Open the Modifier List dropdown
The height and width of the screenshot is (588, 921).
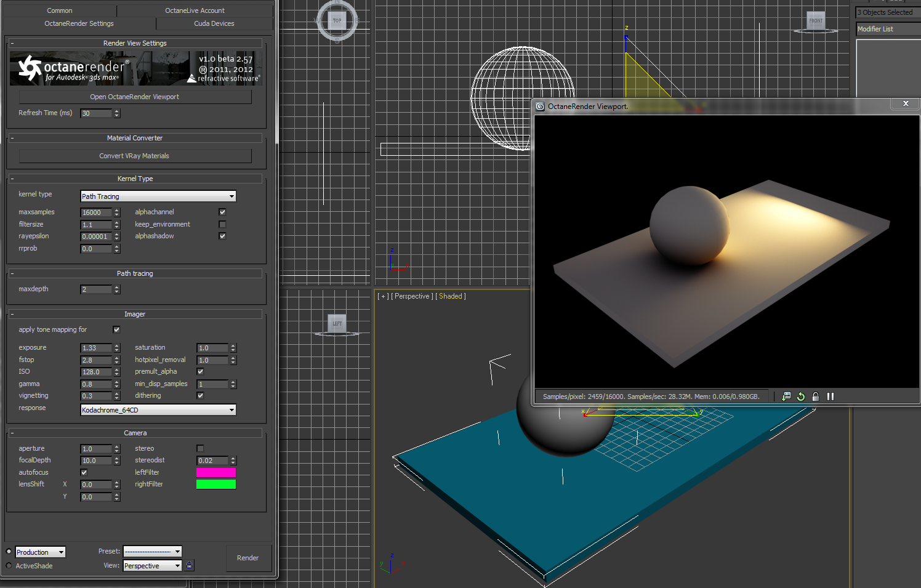click(888, 29)
